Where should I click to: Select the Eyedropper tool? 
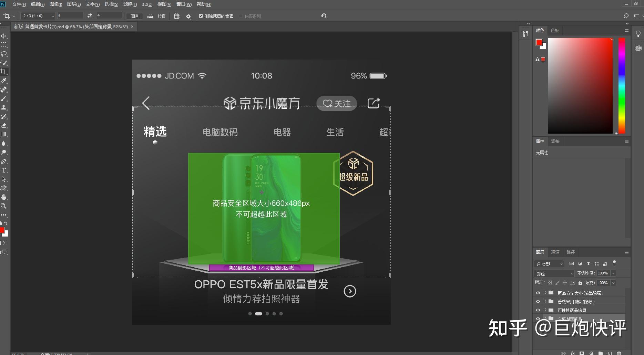[3, 81]
